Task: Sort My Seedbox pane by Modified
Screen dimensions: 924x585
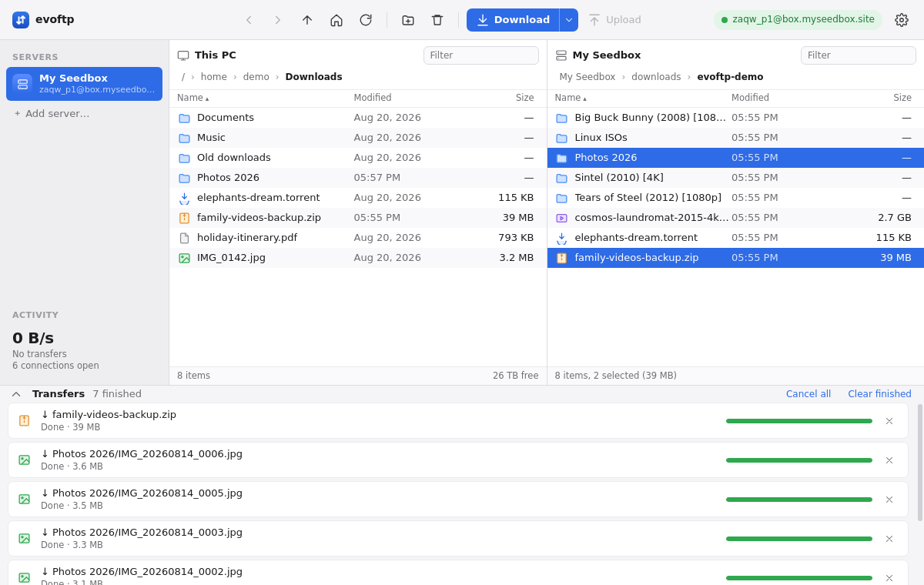Action: point(750,98)
